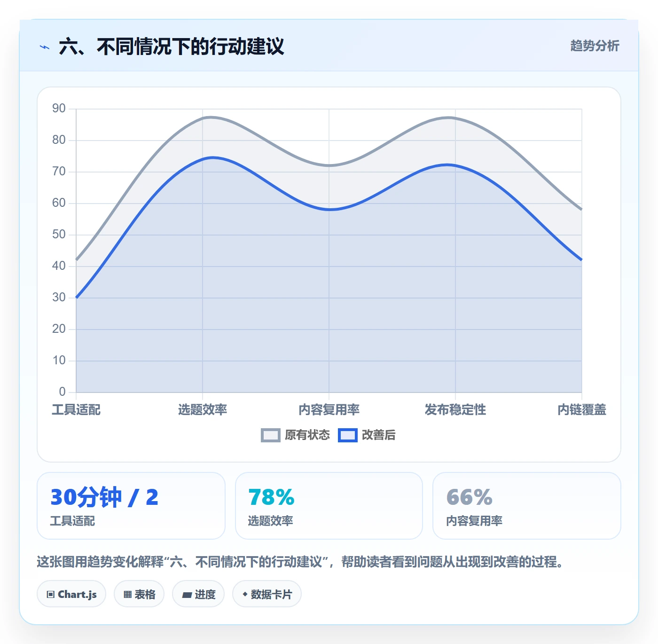Click the bar icon in 进度 chip
The width and height of the screenshot is (658, 644).
[x=187, y=595]
